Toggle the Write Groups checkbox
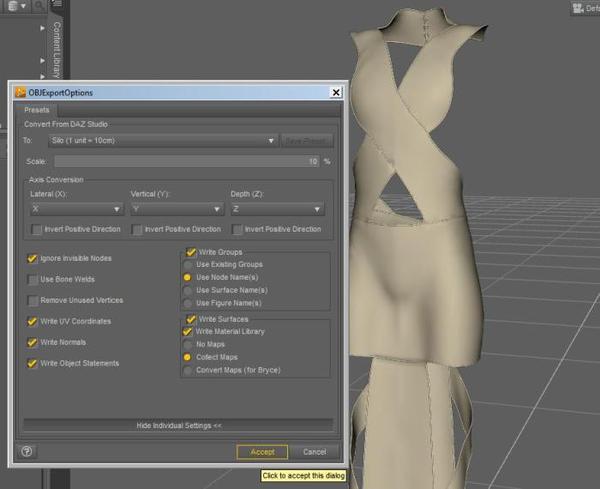The width and height of the screenshot is (600, 489). [191, 252]
